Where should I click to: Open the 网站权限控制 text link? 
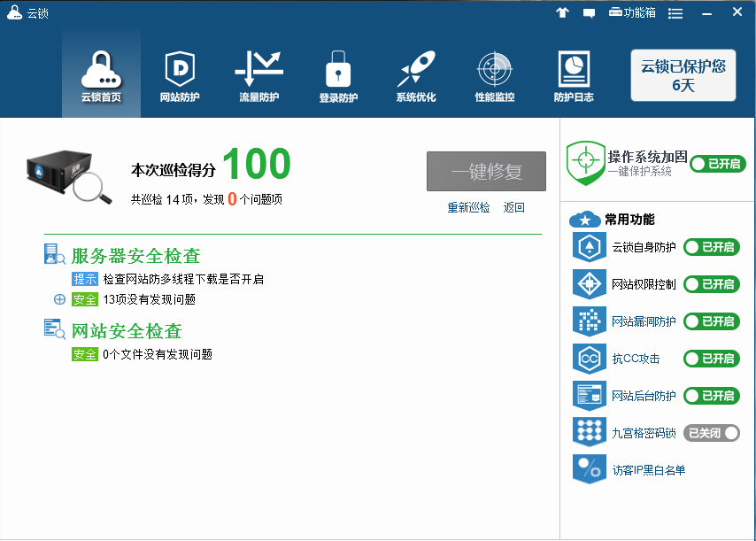pyautogui.click(x=644, y=284)
